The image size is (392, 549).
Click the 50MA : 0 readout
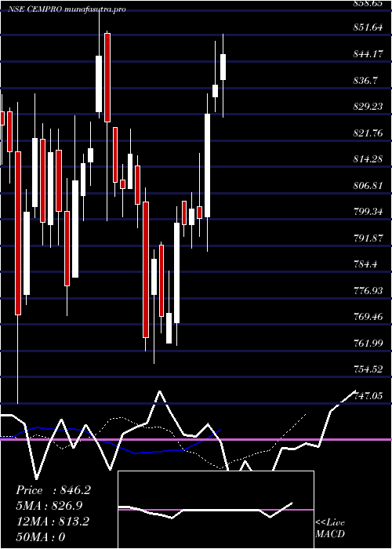click(x=41, y=537)
